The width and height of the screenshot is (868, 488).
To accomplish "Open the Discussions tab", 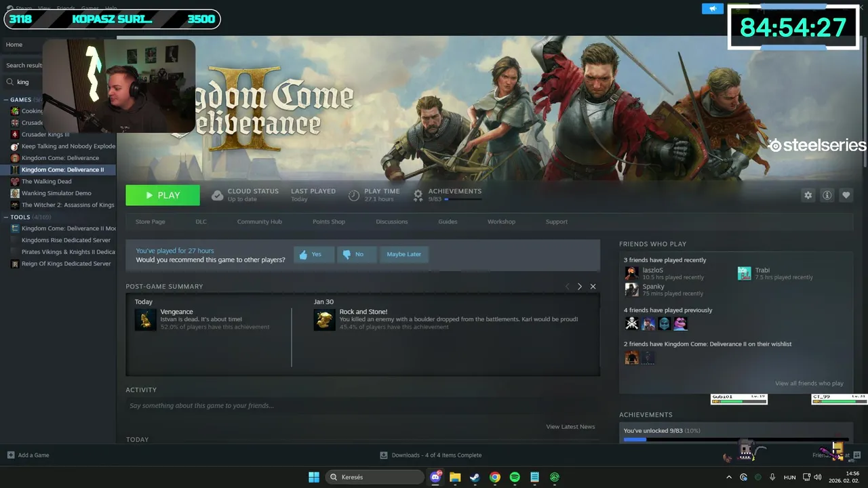I will [392, 222].
